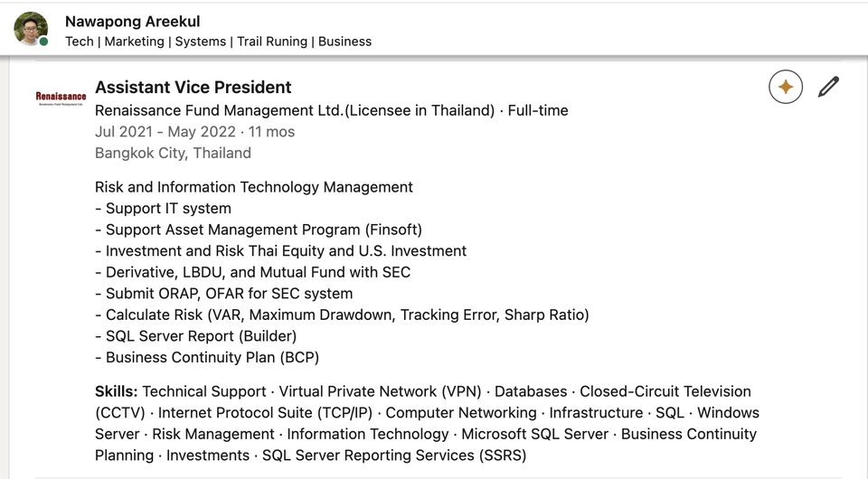This screenshot has height=479, width=868.
Task: Click the Bangkok City, Thailand location
Action: coord(173,153)
